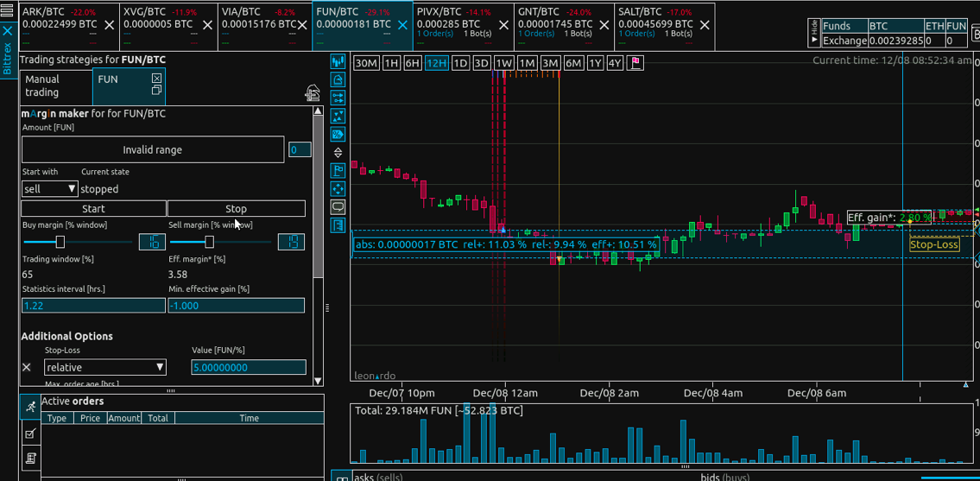980x481 pixels.
Task: Click the duplicate icon on FUN strategy tab
Action: [x=157, y=91]
